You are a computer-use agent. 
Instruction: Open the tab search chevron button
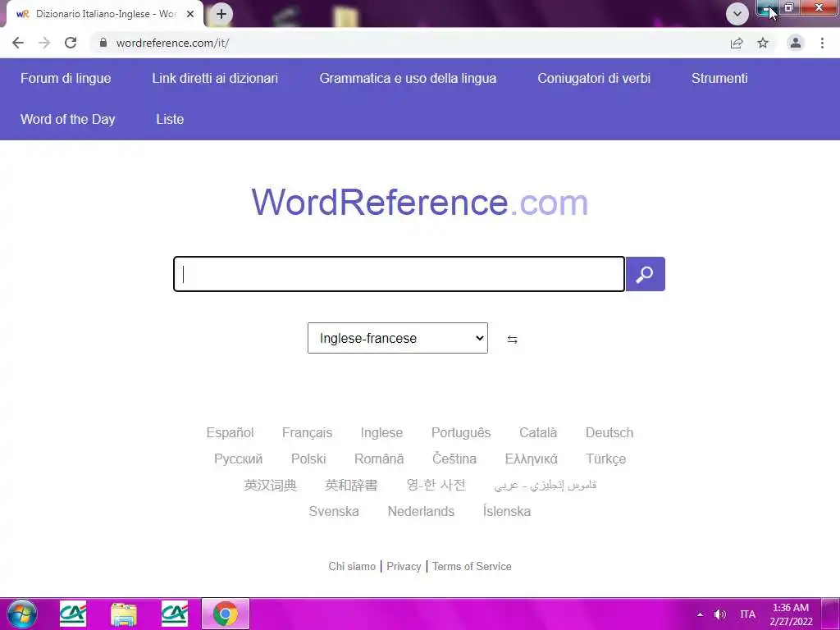[x=737, y=14]
